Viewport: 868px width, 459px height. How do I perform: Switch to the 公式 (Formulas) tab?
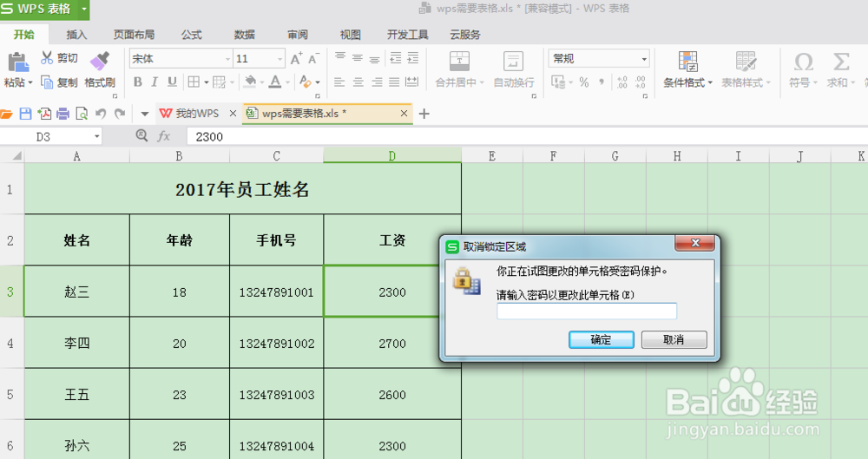click(192, 35)
